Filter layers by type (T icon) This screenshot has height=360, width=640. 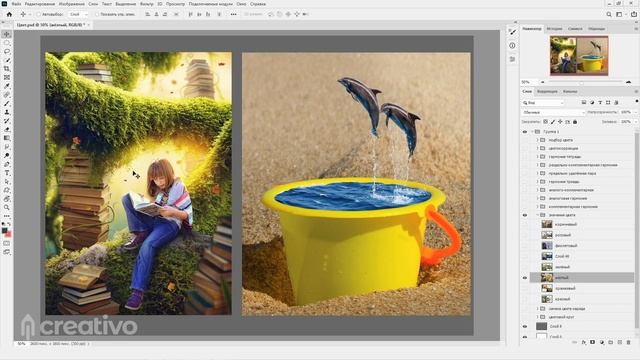[x=600, y=102]
